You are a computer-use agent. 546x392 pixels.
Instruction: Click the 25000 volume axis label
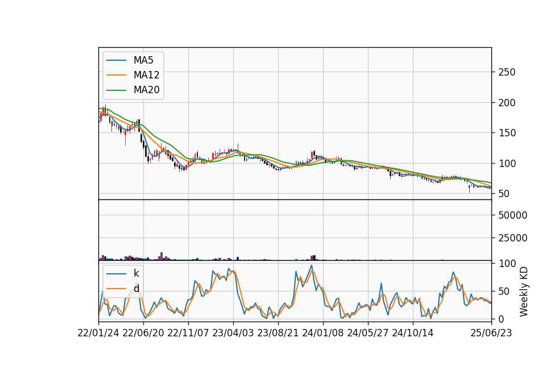click(512, 238)
